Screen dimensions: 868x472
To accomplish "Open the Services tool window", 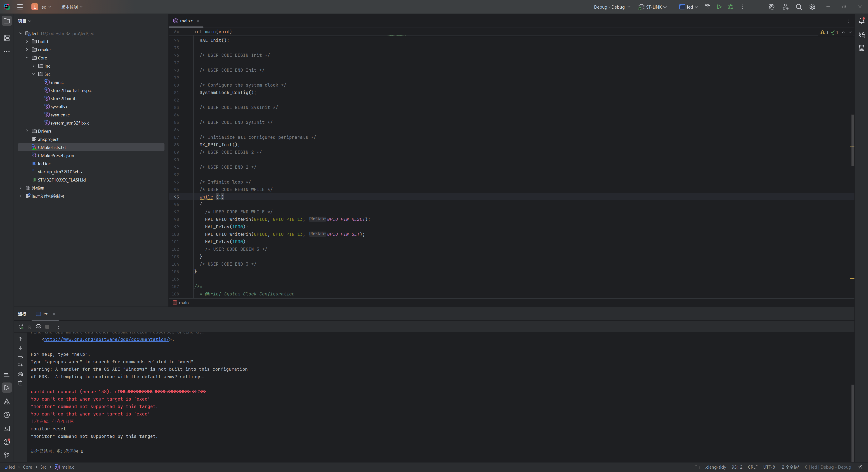I will point(7,415).
